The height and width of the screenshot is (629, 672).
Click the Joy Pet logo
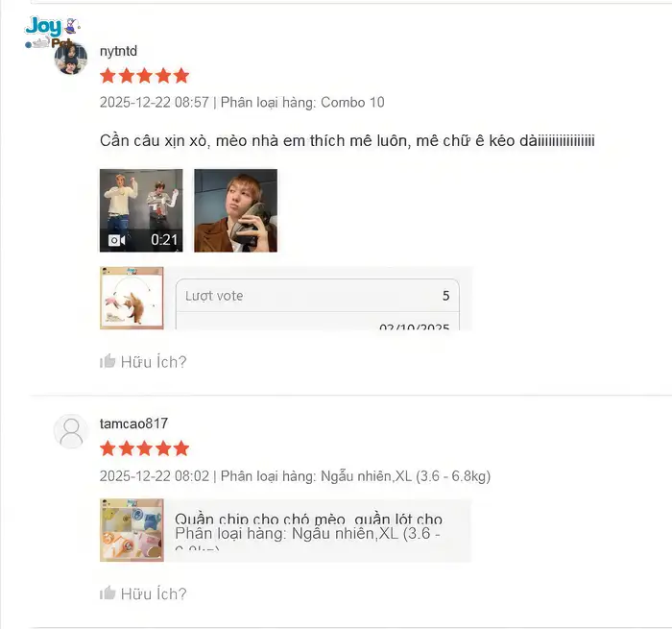point(52,32)
